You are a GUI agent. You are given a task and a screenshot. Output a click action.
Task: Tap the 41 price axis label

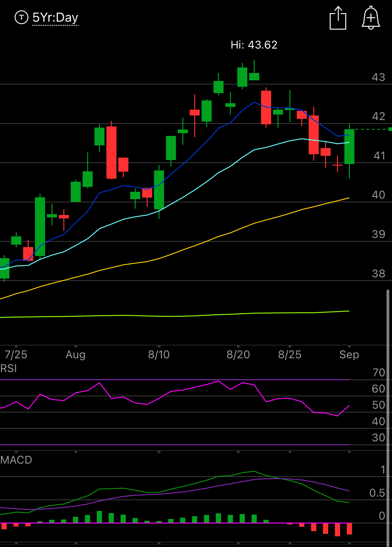pyautogui.click(x=379, y=156)
